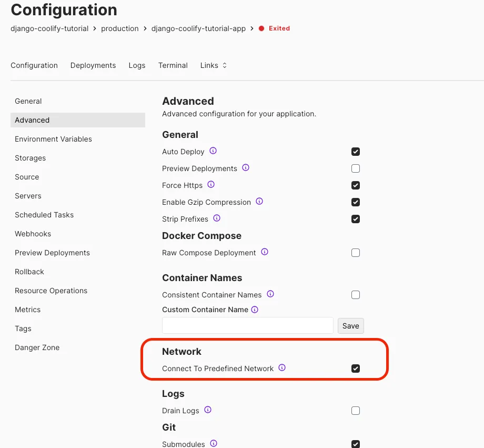
Task: Click inside the Custom Container Name field
Action: (247, 325)
